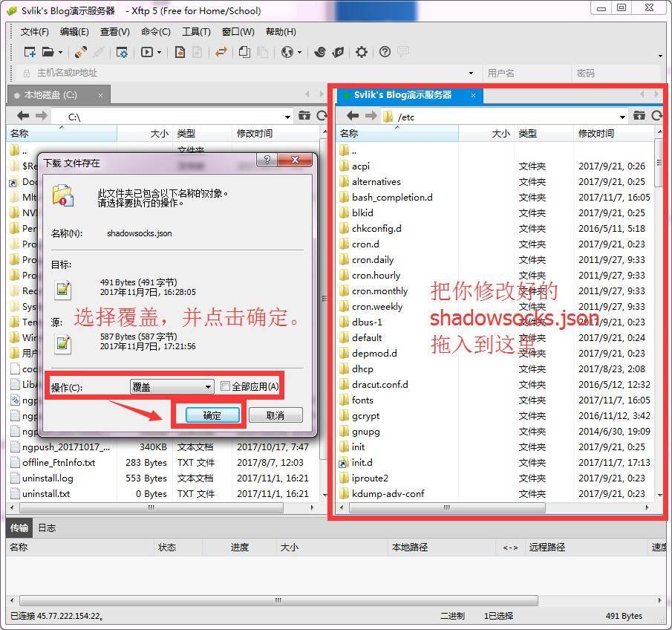Click the 取消 button in dialog

[275, 415]
